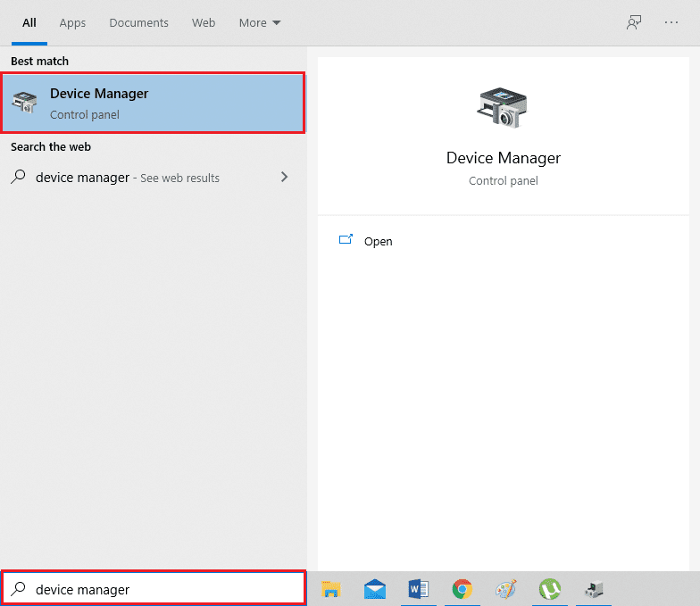Click the magnifier icon in search box

[x=18, y=589]
